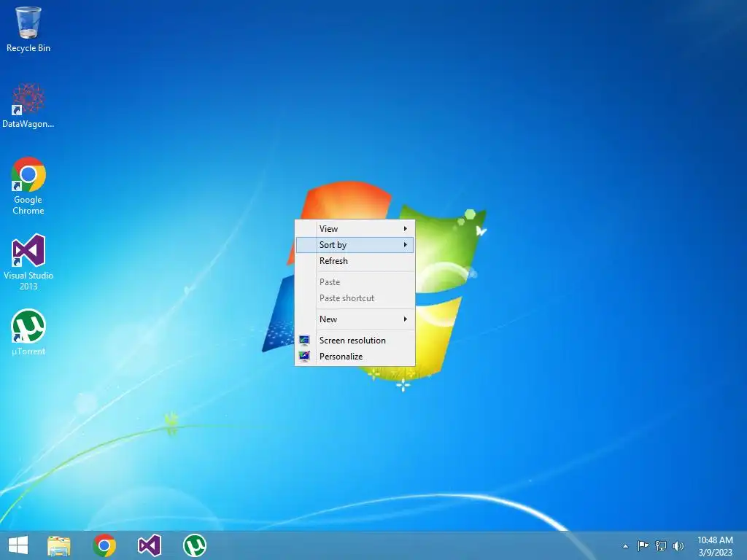The width and height of the screenshot is (747, 560).
Task: Launch Visual Studio from the taskbar
Action: pyautogui.click(x=150, y=545)
